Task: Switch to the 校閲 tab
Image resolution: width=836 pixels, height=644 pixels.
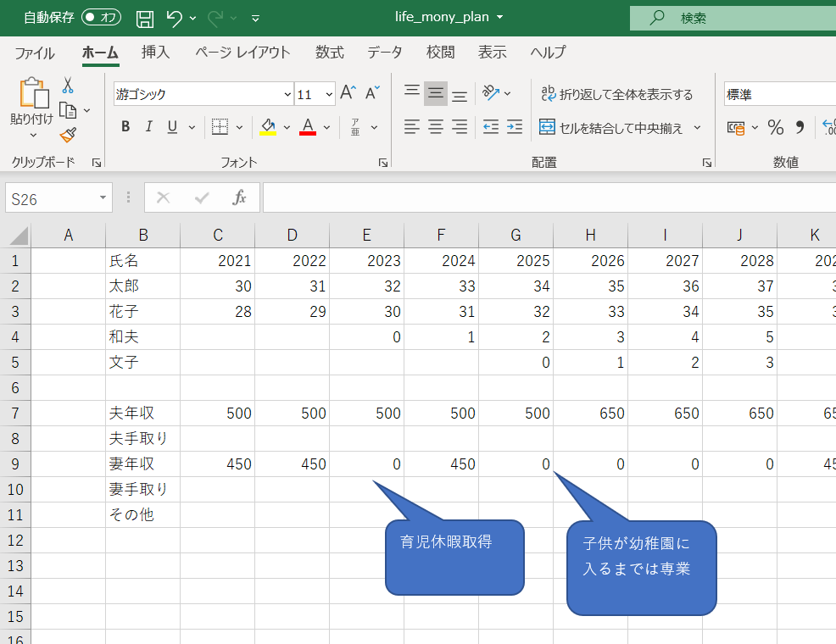Action: click(440, 52)
